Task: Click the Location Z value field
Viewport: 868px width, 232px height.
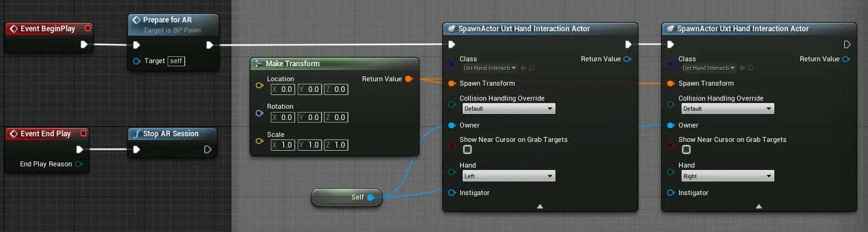Action: [x=336, y=89]
